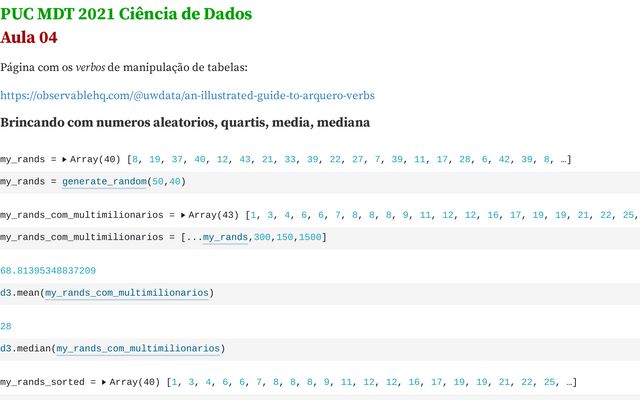Click the d3 identifier in the d3.median cell
This screenshot has height=400, width=640.
(6, 348)
